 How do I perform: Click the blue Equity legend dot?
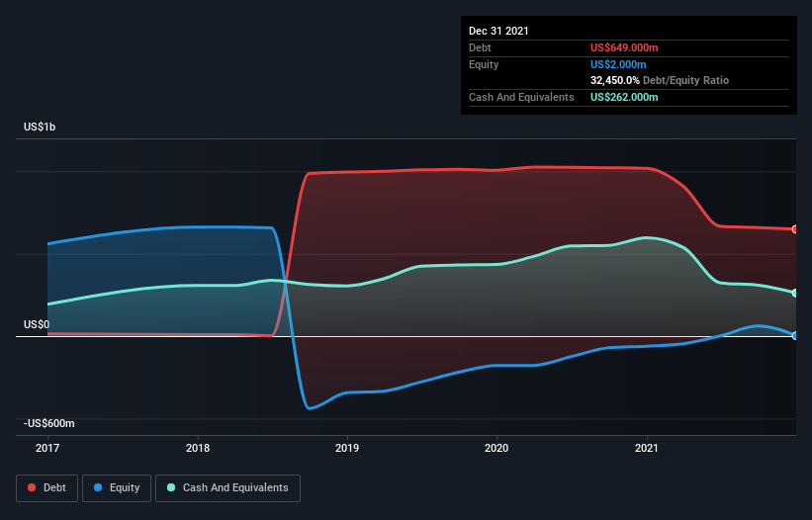coord(98,487)
